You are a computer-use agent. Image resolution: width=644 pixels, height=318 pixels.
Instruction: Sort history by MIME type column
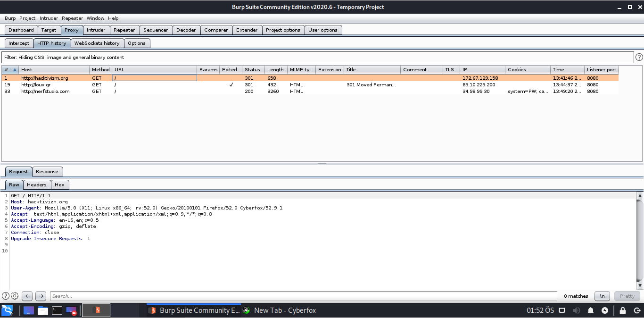pos(301,69)
